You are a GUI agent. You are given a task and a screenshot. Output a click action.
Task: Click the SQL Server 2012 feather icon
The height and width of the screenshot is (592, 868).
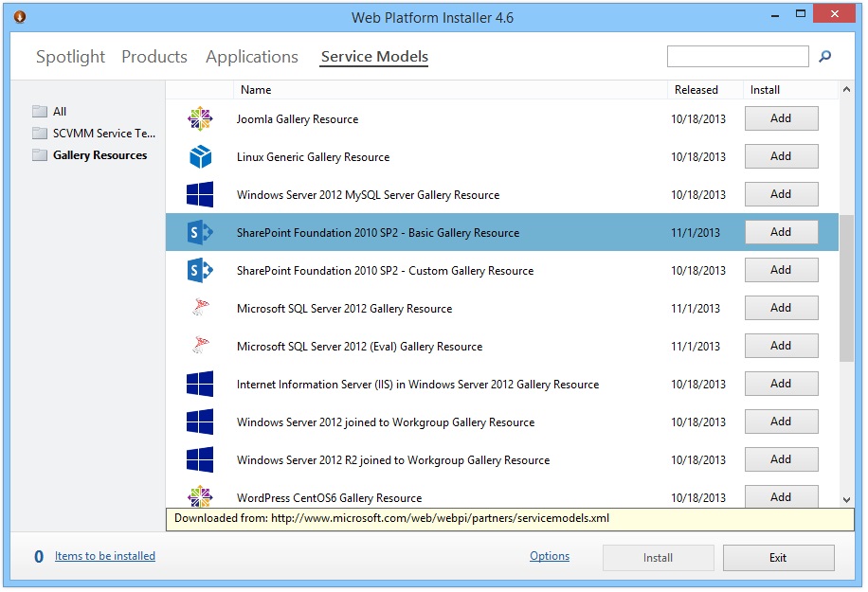(x=200, y=308)
